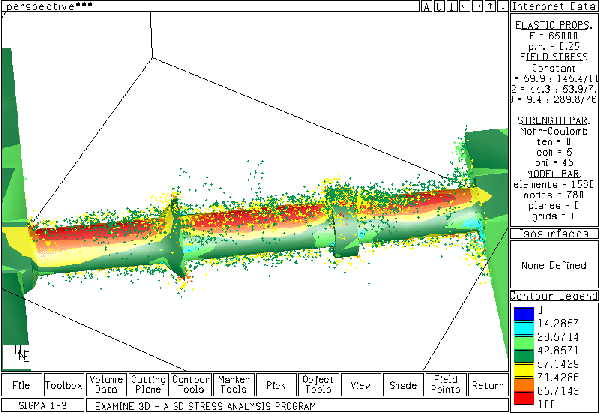Viewport: 599px width, 414px height.
Task: Click the 71.4286 contour legend value
Action: (558, 378)
